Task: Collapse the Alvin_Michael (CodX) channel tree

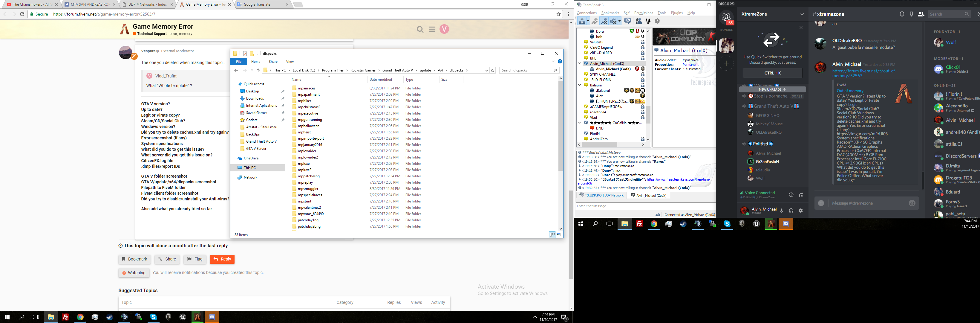Action: (x=579, y=64)
